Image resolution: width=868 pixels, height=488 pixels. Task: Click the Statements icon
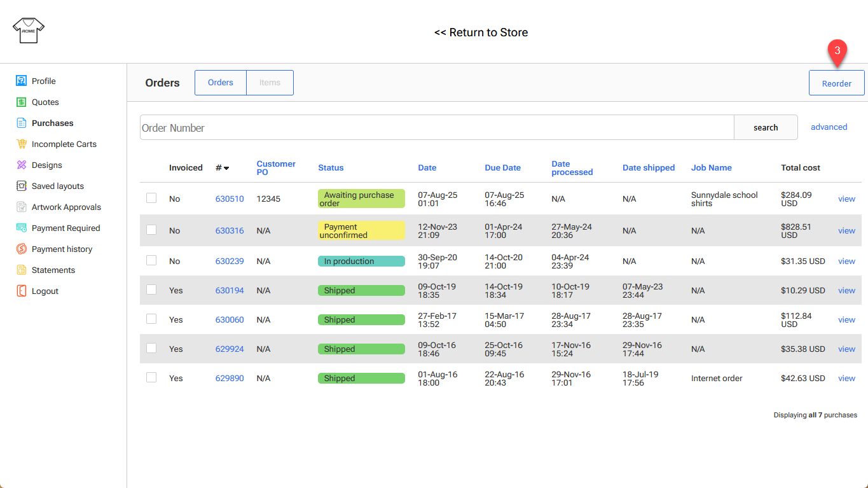tap(21, 270)
